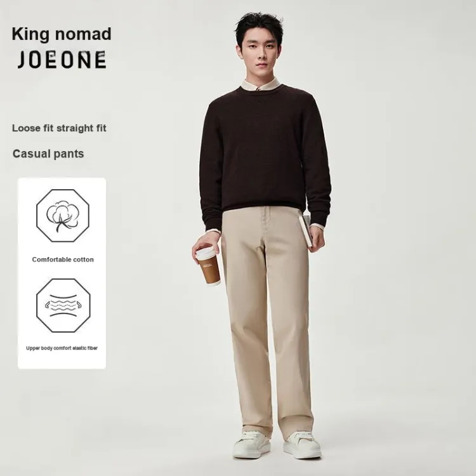Click the cotton flower octagon icon

[x=63, y=216]
